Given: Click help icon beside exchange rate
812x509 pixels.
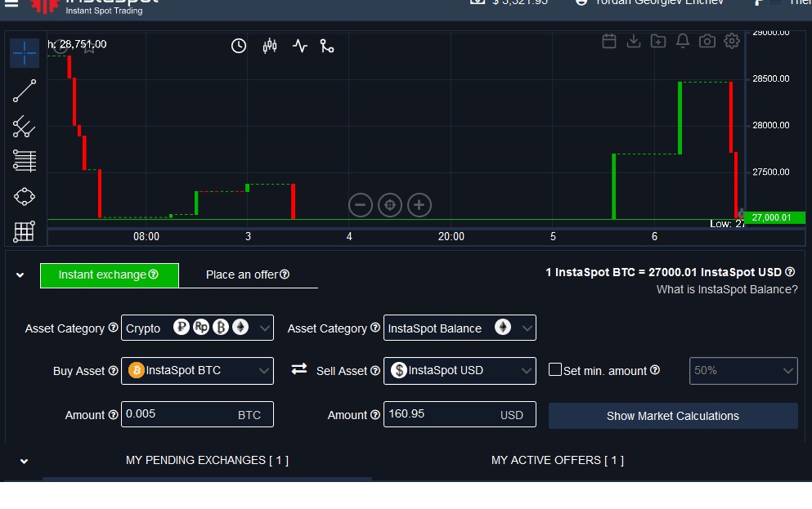Looking at the screenshot, I should tap(790, 271).
